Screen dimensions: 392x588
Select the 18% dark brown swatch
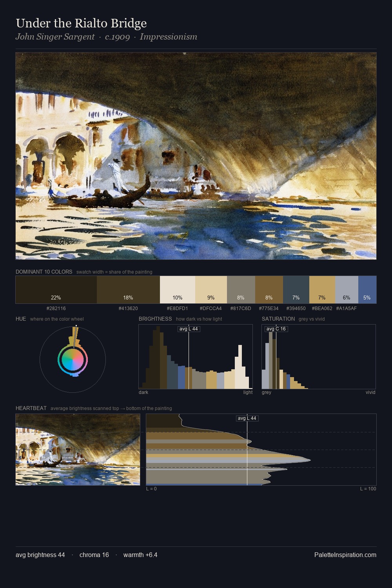[x=128, y=290]
